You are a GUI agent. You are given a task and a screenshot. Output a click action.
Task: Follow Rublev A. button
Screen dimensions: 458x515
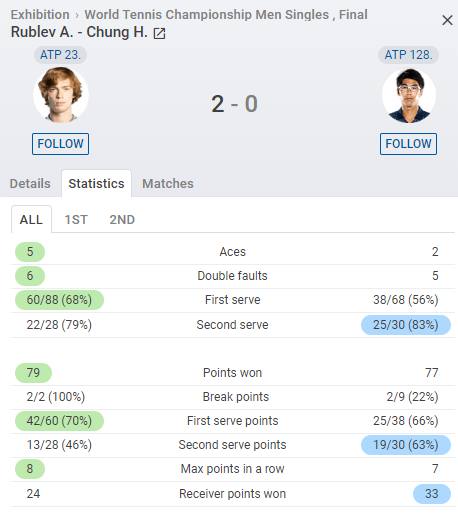pyautogui.click(x=60, y=144)
